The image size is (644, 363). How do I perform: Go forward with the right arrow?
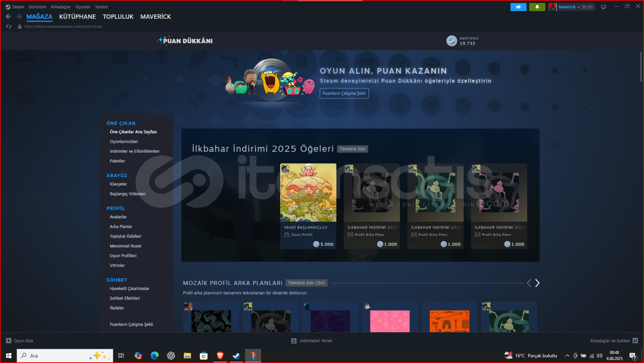tap(19, 16)
